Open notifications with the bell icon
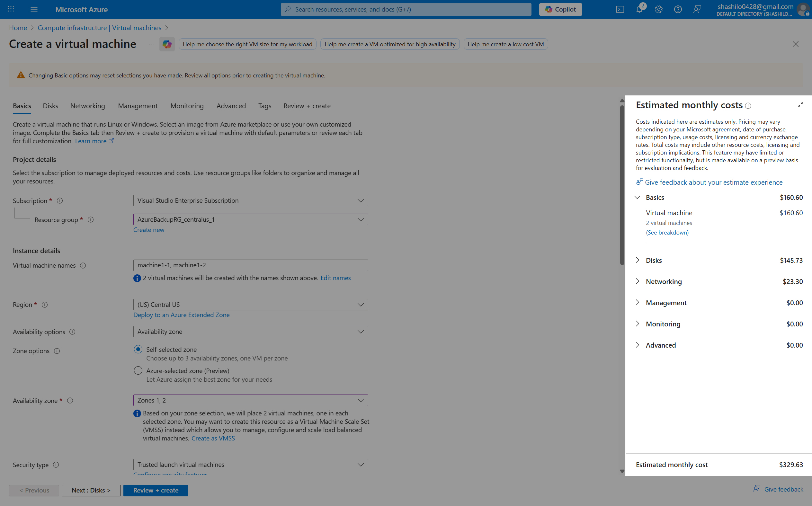This screenshot has height=506, width=812. tap(639, 9)
